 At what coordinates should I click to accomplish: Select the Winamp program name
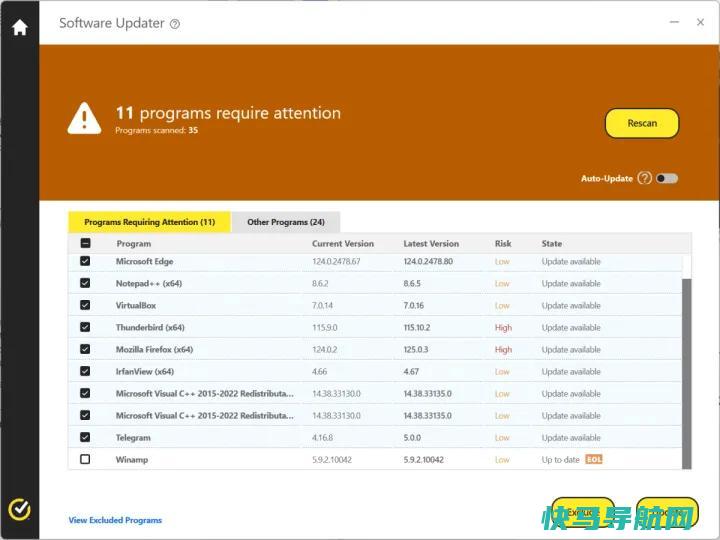tap(132, 460)
